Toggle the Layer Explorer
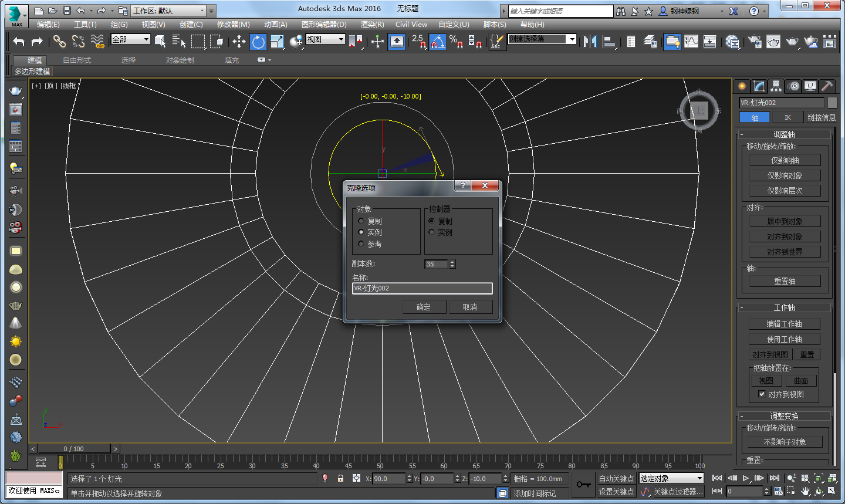 pyautogui.click(x=650, y=41)
